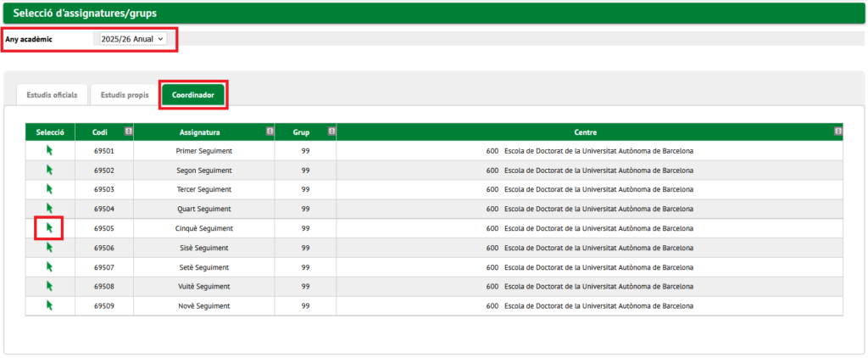
Task: Choose Sisè Seguiment with its arrow icon
Action: pyautogui.click(x=49, y=247)
